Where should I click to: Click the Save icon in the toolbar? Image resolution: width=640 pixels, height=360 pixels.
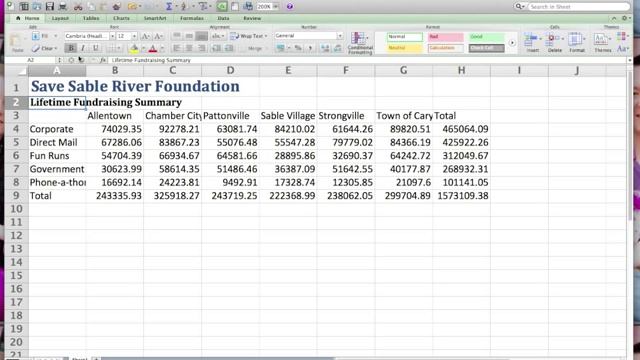50,6
